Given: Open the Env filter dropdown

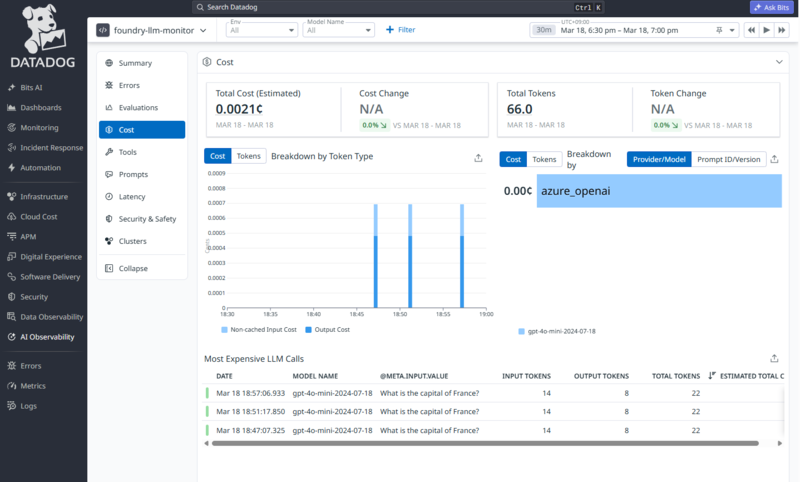Looking at the screenshot, I should pyautogui.click(x=262, y=30).
